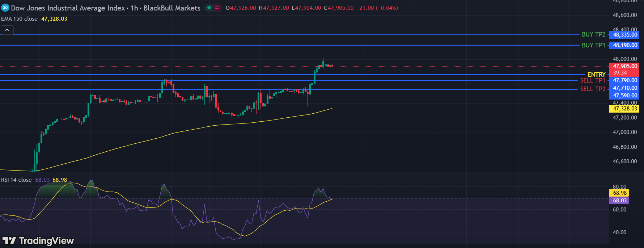Click the 48,335.00 price axis tag

pos(625,35)
